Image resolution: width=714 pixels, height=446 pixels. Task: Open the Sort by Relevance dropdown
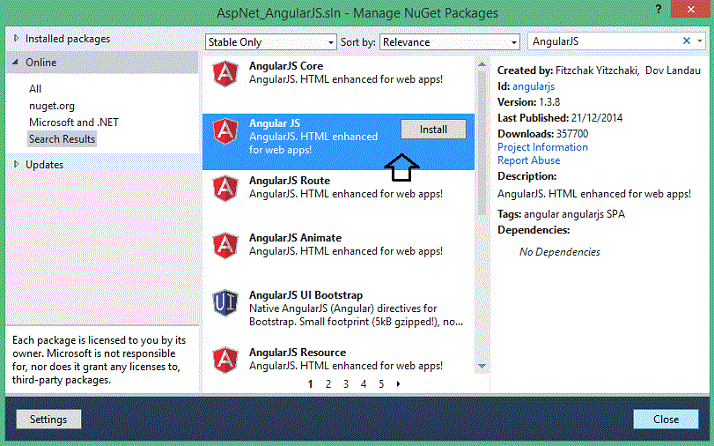point(449,42)
